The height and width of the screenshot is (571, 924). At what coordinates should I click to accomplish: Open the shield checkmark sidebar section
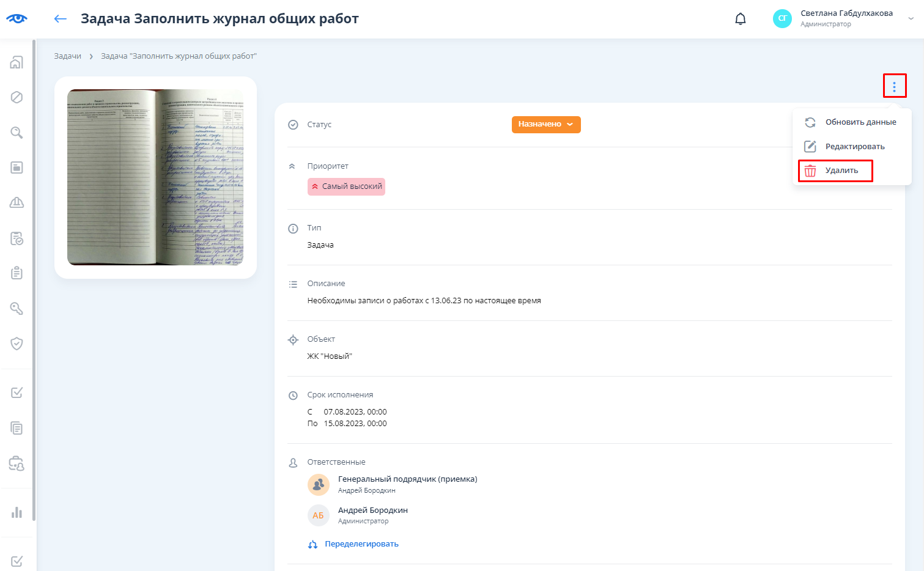pos(17,344)
